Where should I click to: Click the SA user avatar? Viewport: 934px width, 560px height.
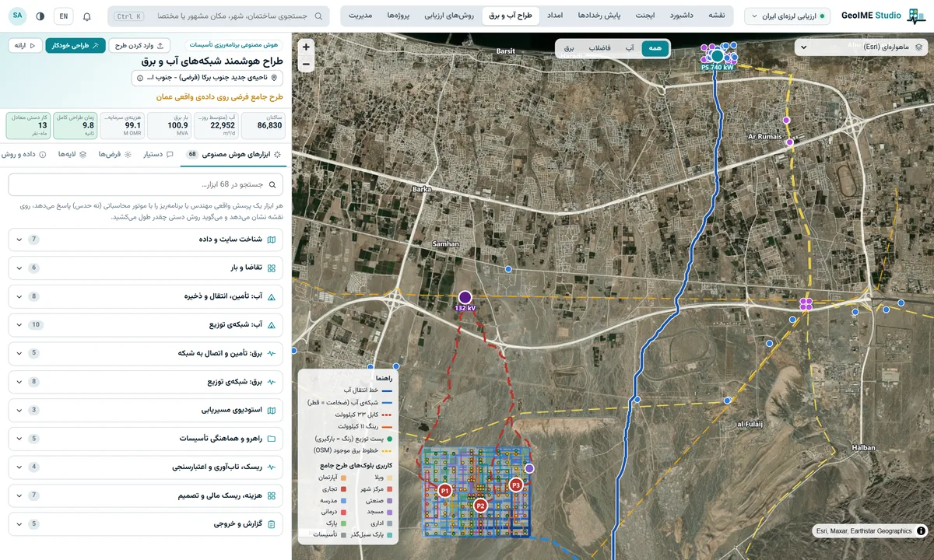click(x=18, y=16)
